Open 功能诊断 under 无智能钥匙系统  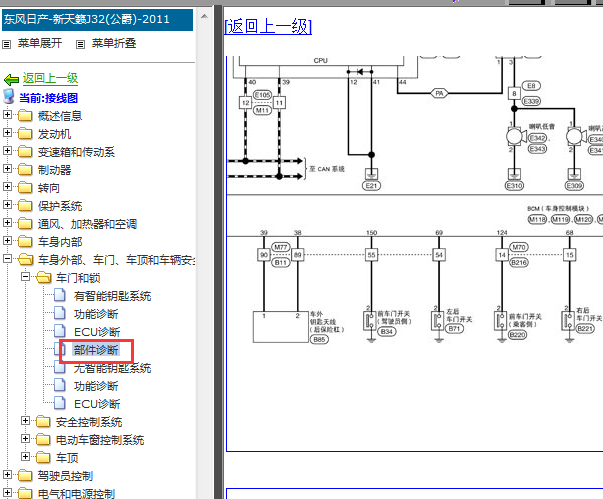coord(96,386)
